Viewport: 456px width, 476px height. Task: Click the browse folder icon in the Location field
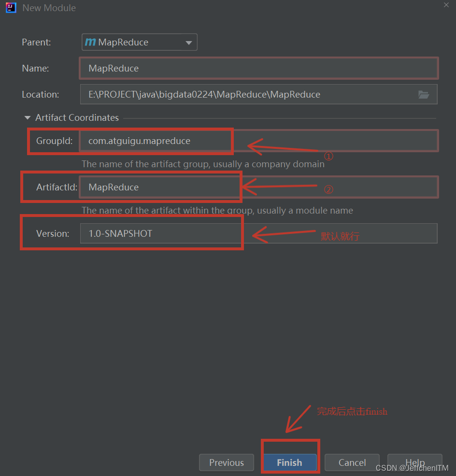point(424,95)
